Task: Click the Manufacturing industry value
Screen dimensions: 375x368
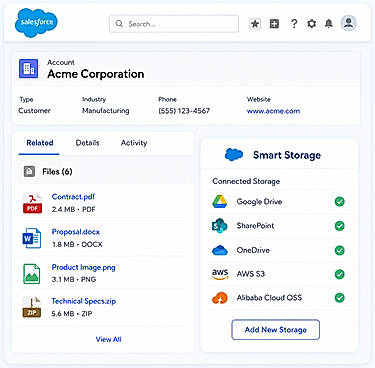Action: point(106,111)
